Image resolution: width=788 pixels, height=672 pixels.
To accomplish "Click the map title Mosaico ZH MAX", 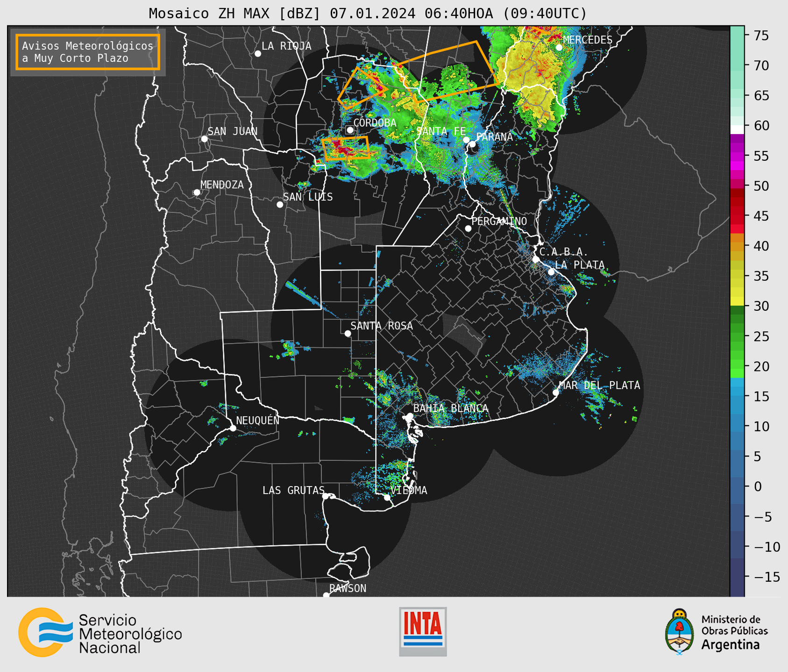I will [368, 14].
